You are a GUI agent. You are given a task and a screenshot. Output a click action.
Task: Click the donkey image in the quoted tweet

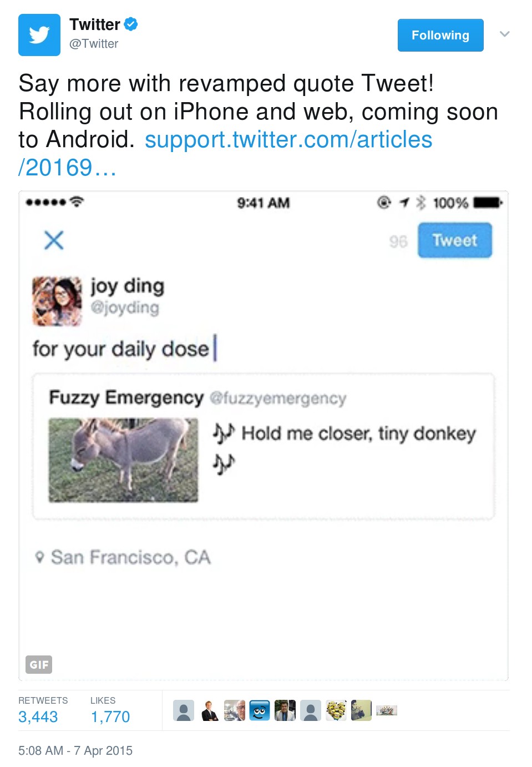point(123,460)
